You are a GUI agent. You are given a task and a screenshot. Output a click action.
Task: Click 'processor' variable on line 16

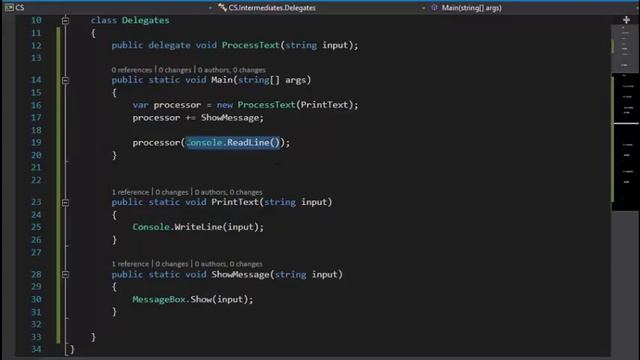[x=177, y=105]
